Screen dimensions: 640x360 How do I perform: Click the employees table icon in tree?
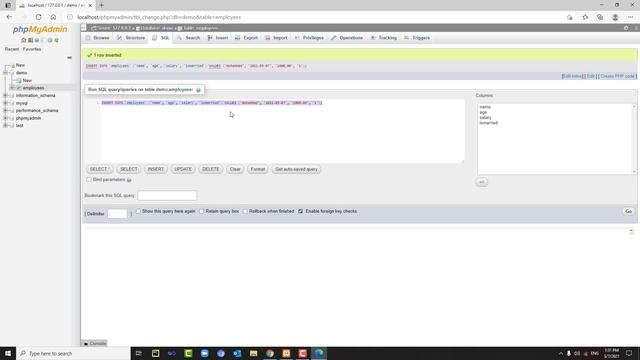pyautogui.click(x=19, y=88)
